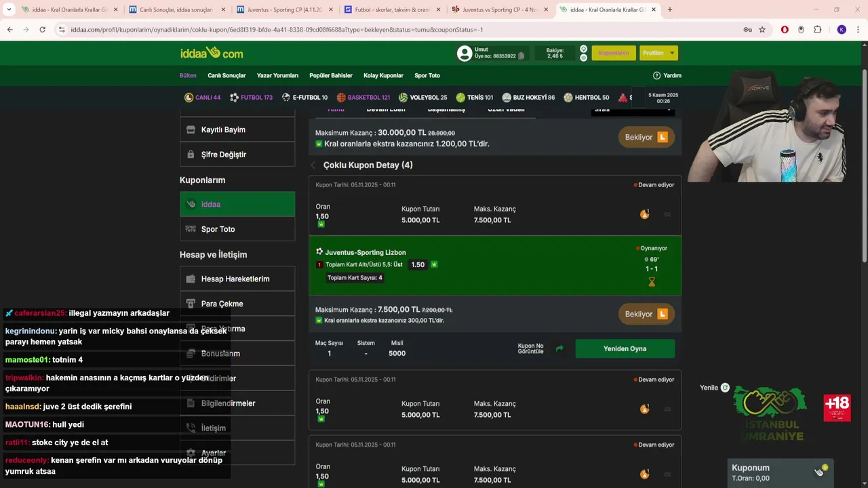The height and width of the screenshot is (488, 868).
Task: Click first coupon's envelope icon
Action: [667, 215]
